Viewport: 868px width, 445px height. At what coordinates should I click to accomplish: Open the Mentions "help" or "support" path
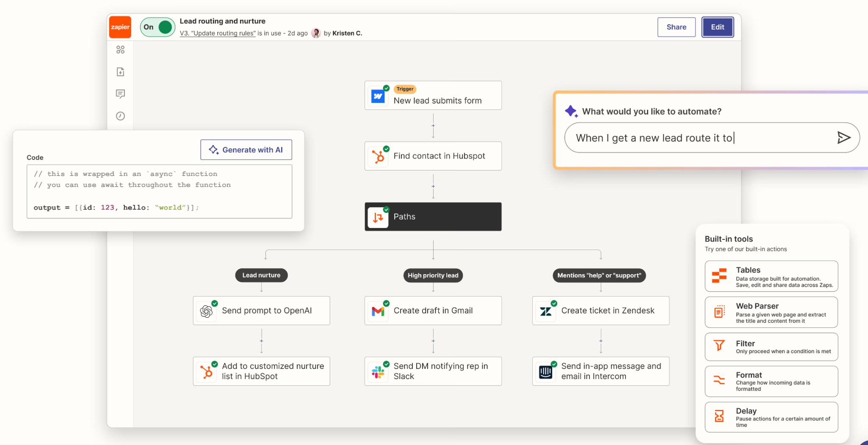pos(599,275)
